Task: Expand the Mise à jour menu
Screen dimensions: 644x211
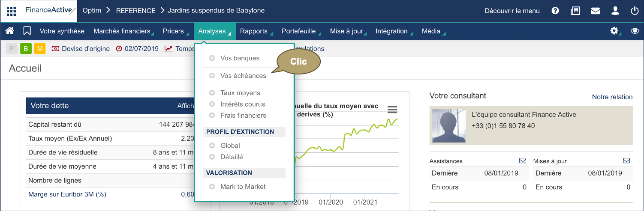Action: pyautogui.click(x=349, y=31)
